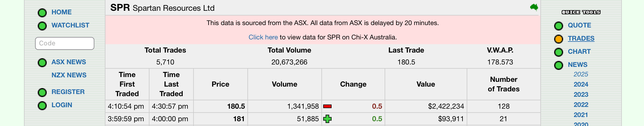
Task: Open the HOME page link
Action: coord(61,12)
